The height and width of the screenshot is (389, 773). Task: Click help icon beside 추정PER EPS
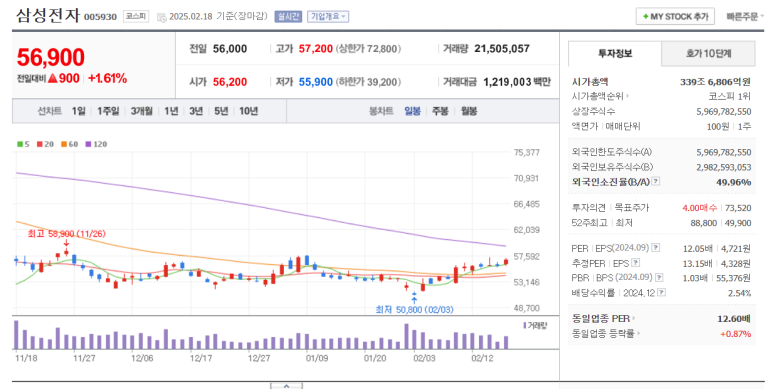(635, 263)
